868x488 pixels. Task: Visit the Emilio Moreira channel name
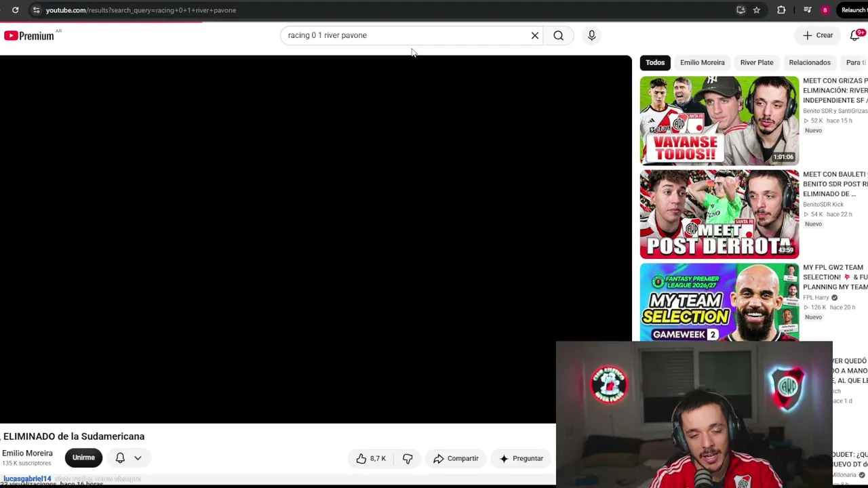[27, 453]
